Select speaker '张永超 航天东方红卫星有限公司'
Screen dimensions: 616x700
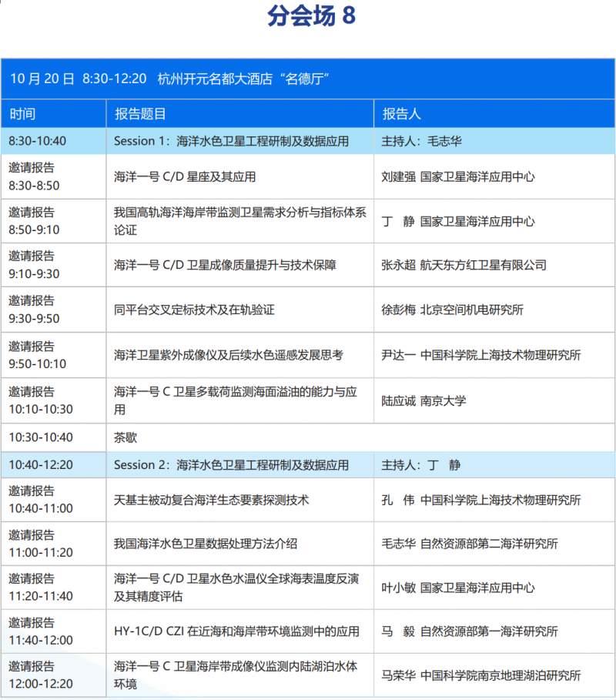(x=464, y=265)
